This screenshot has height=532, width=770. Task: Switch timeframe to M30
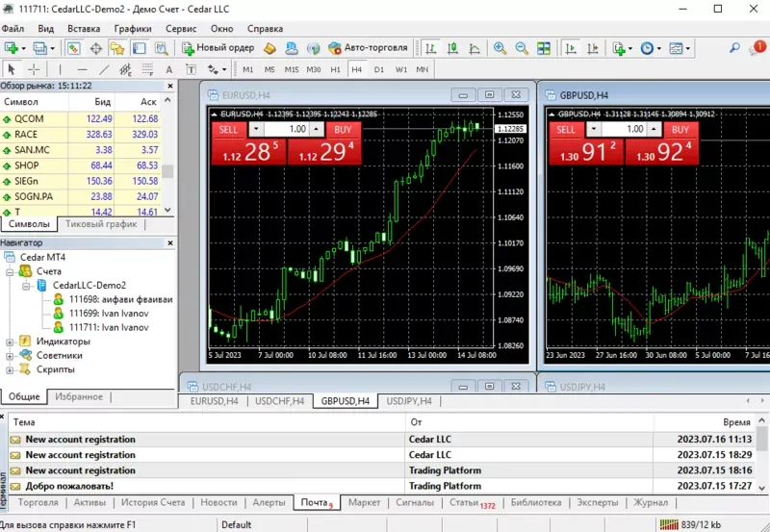tap(314, 69)
